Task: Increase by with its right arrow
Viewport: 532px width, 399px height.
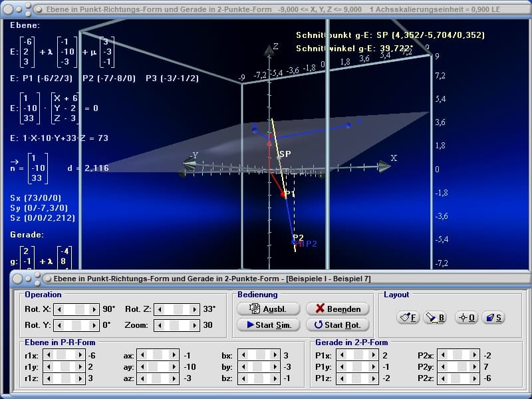Action: [275, 366]
